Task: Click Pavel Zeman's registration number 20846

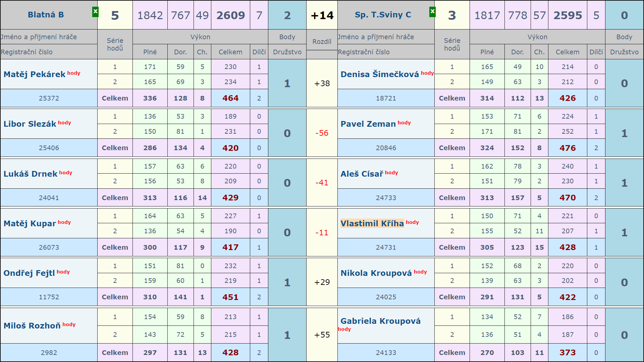Action: click(386, 148)
